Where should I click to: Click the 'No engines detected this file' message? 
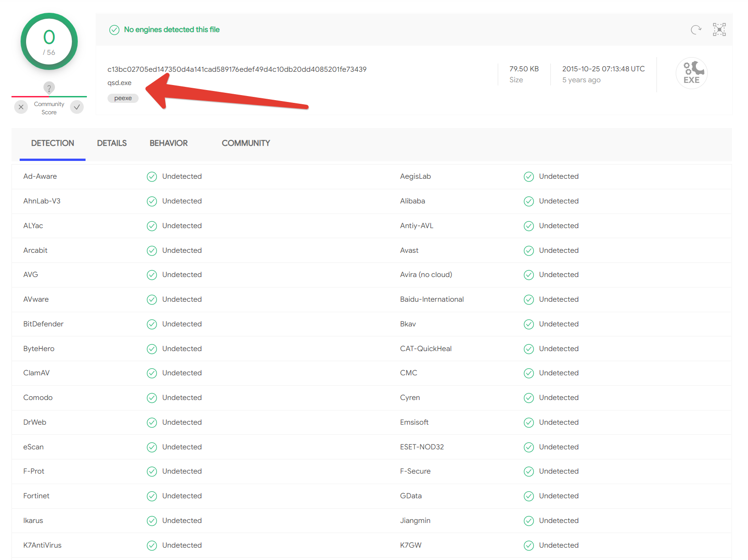click(172, 30)
